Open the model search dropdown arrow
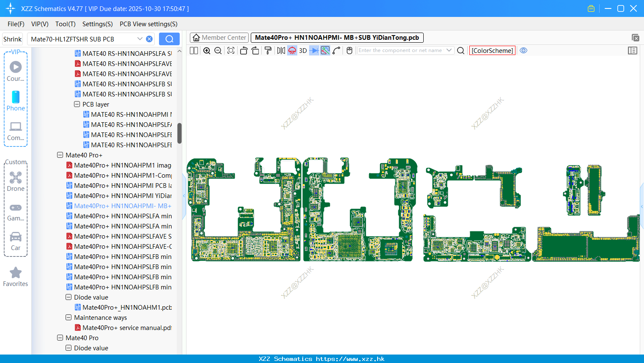The height and width of the screenshot is (363, 644). click(x=140, y=39)
